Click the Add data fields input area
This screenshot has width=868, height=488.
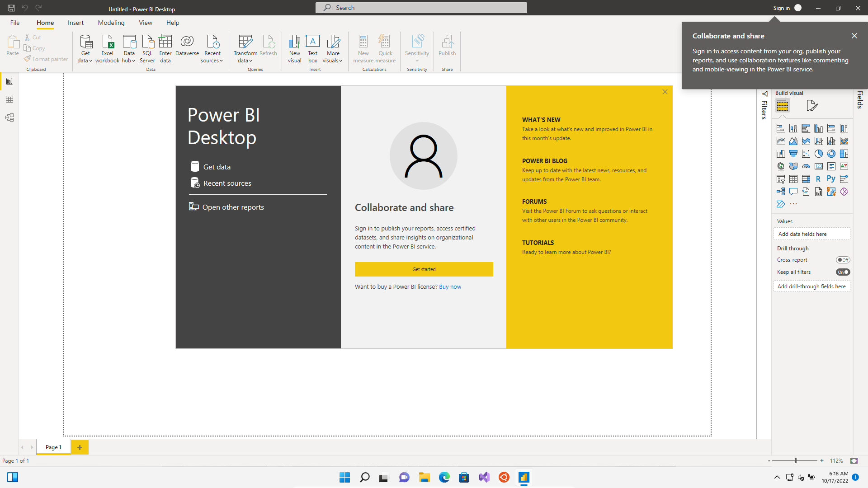click(x=812, y=234)
